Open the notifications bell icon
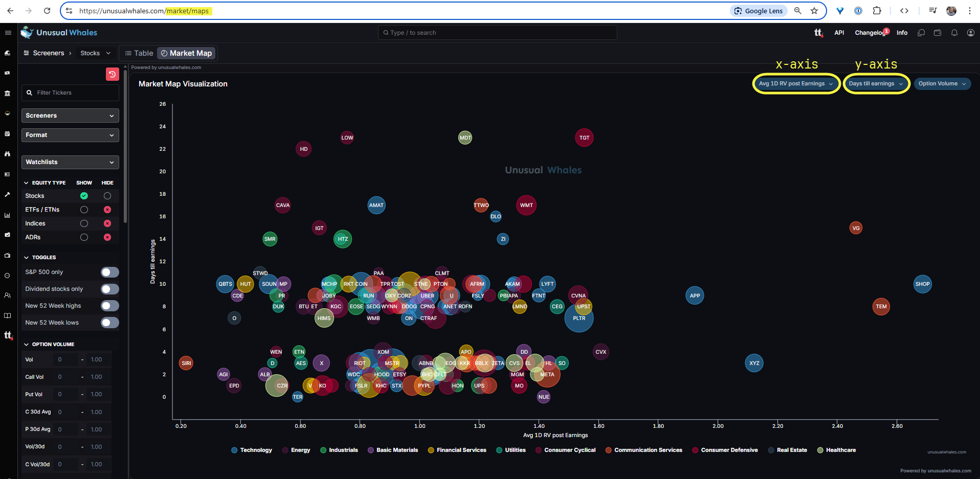 954,33
